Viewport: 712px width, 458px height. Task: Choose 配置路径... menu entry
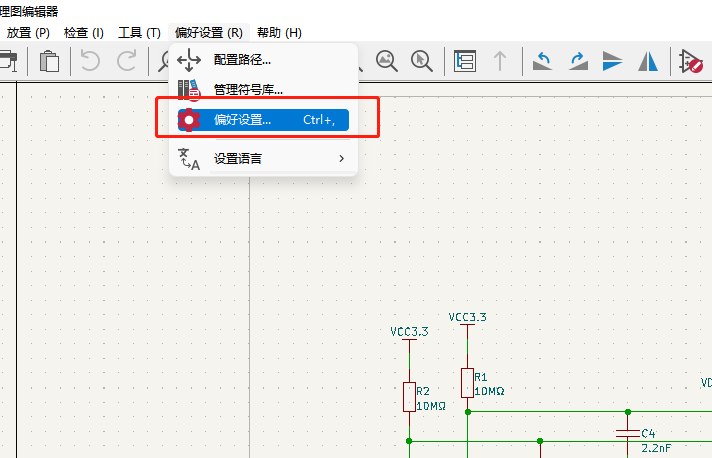click(x=263, y=59)
